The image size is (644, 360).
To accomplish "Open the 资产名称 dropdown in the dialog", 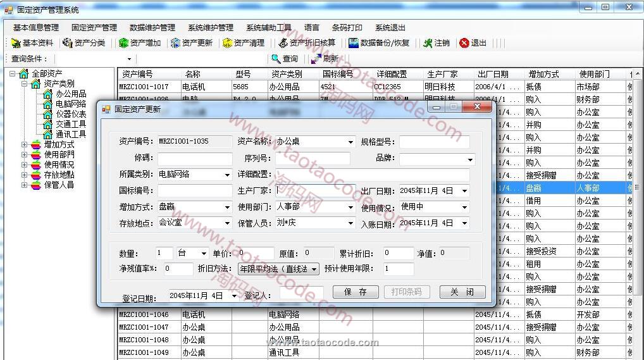I will point(350,142).
